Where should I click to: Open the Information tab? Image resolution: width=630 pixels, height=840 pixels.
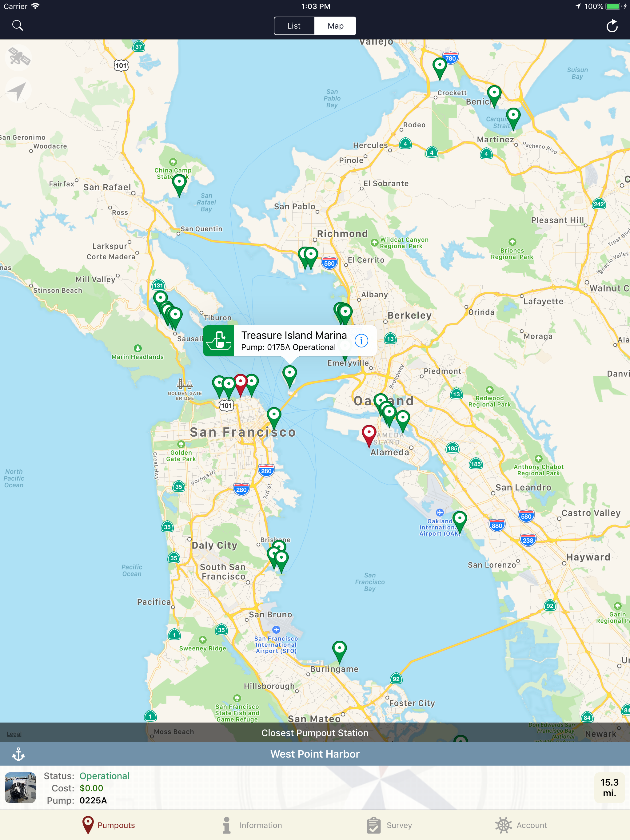[252, 825]
